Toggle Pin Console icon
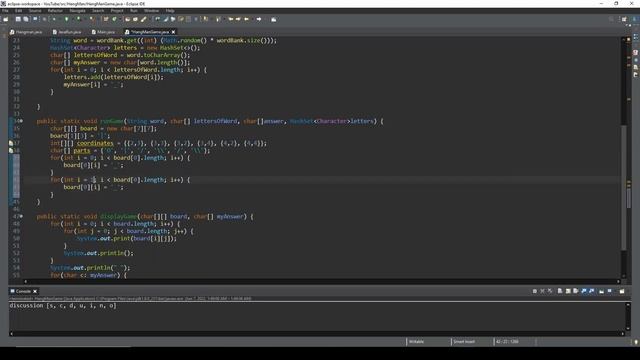Viewport: 640px width, 360px height. (x=601, y=291)
